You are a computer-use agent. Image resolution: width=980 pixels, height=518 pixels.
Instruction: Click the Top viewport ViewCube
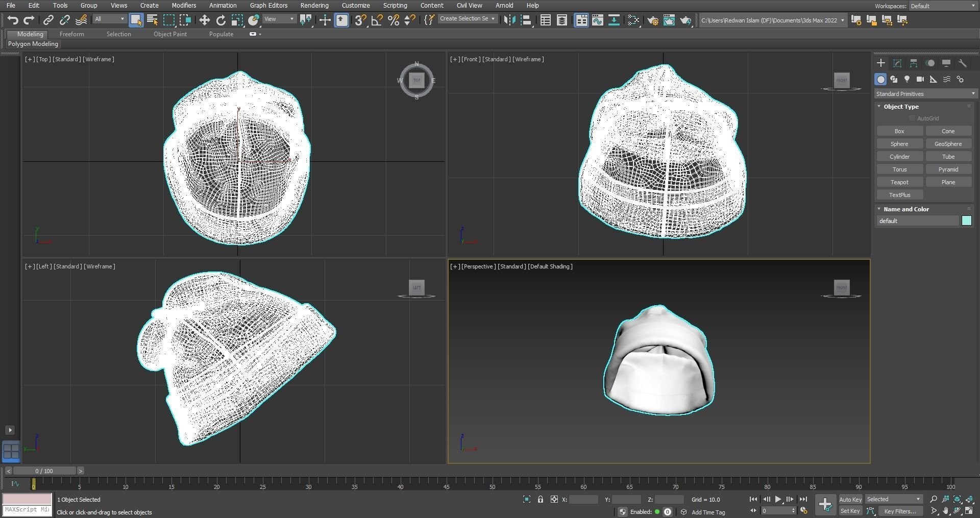(x=416, y=80)
